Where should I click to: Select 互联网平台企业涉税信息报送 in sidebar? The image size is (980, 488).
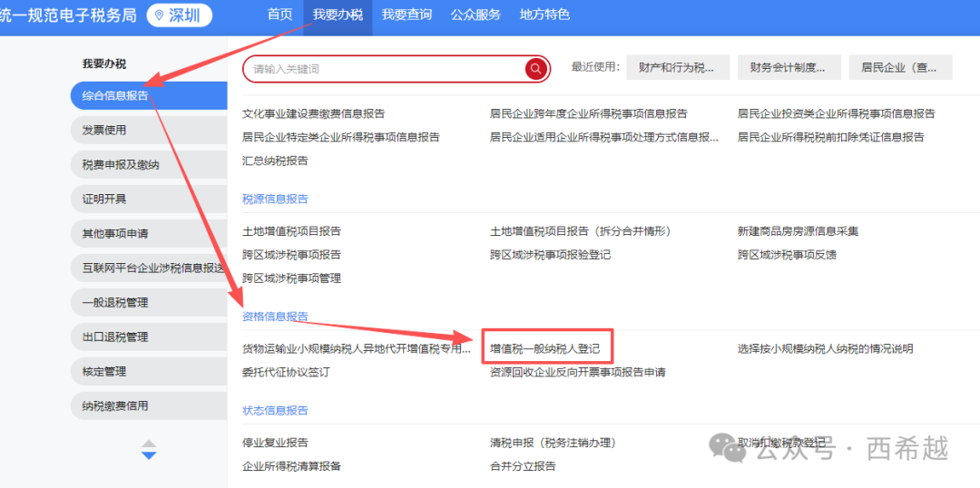click(149, 268)
